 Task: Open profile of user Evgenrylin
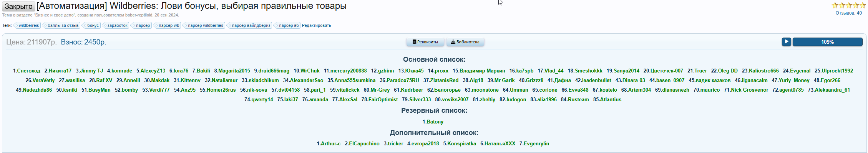click(536, 143)
